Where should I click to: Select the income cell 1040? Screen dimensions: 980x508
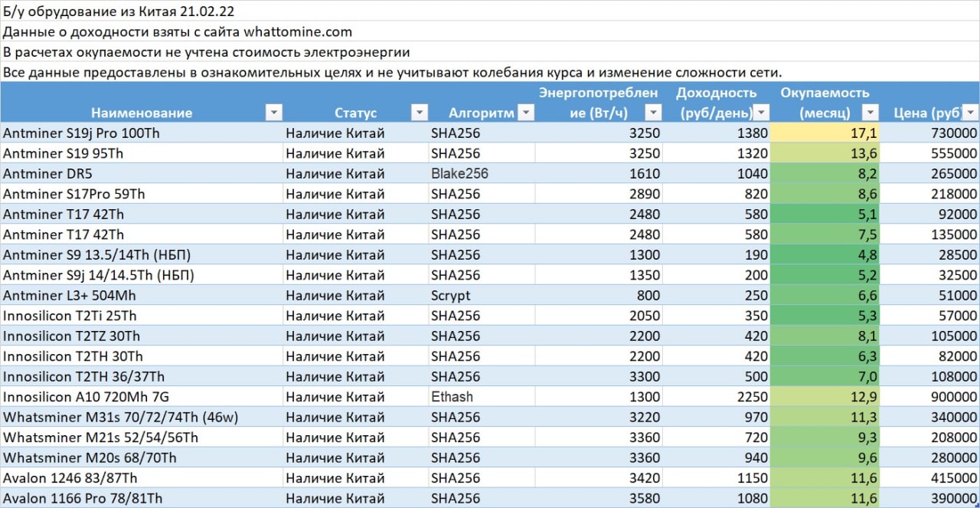pos(717,173)
